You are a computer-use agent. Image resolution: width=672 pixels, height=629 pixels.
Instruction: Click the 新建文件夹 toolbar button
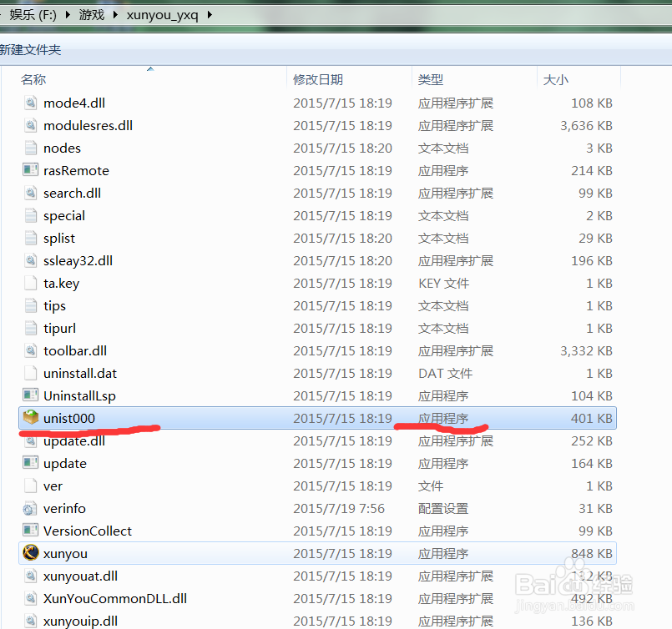pyautogui.click(x=30, y=50)
